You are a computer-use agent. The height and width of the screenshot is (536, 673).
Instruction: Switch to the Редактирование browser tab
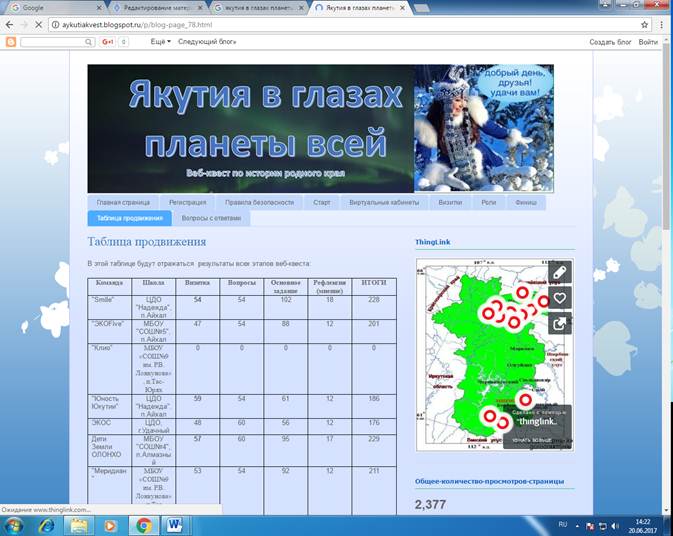coord(158,8)
